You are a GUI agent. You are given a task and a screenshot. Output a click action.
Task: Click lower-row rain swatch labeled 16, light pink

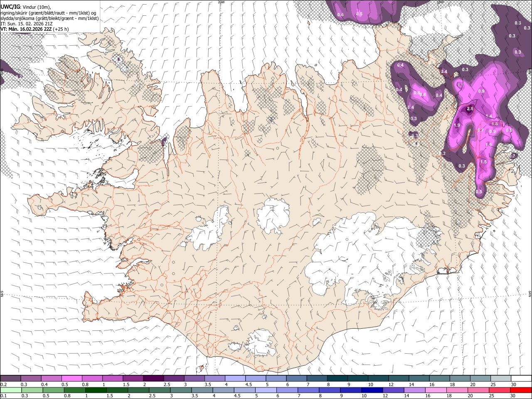tap(436, 390)
